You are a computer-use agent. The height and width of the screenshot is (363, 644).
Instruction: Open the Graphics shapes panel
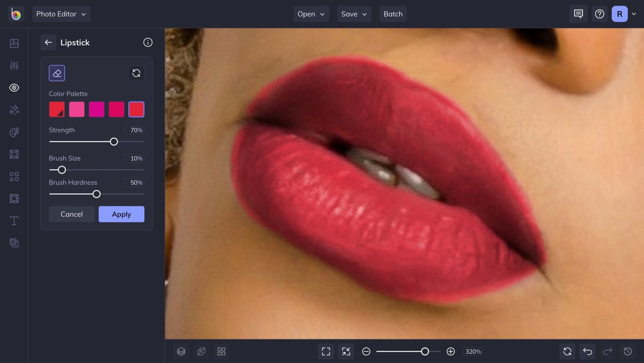pos(14,176)
